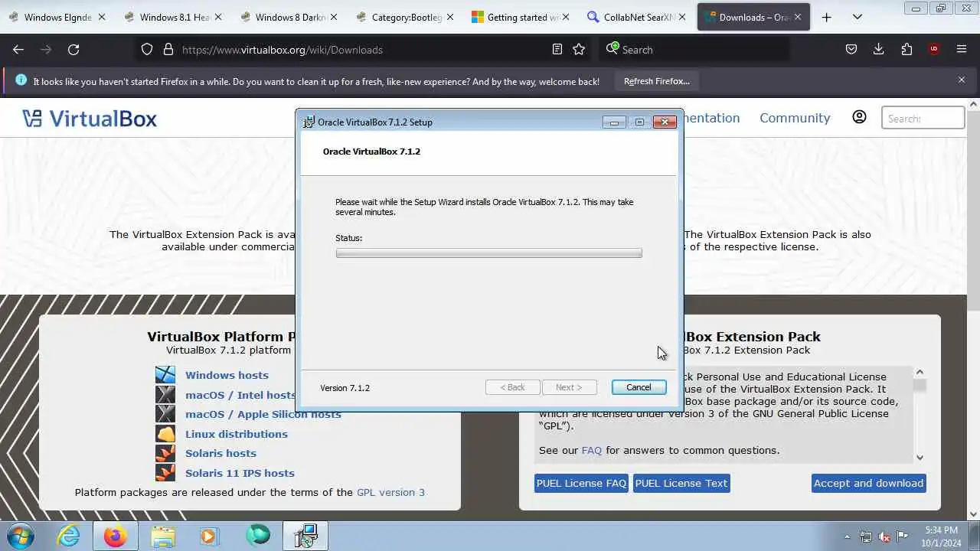Open the VirtualBox logo home link
Image resolution: width=980 pixels, height=551 pixels.
pyautogui.click(x=90, y=118)
